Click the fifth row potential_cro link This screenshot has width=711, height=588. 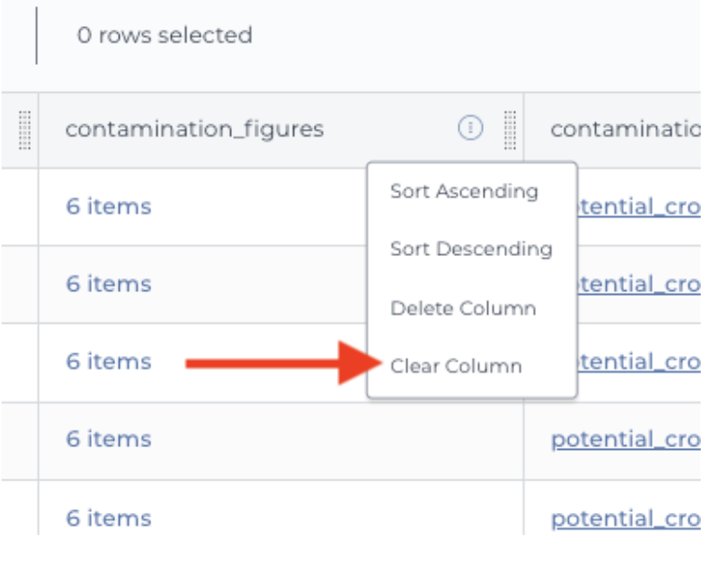point(626,518)
